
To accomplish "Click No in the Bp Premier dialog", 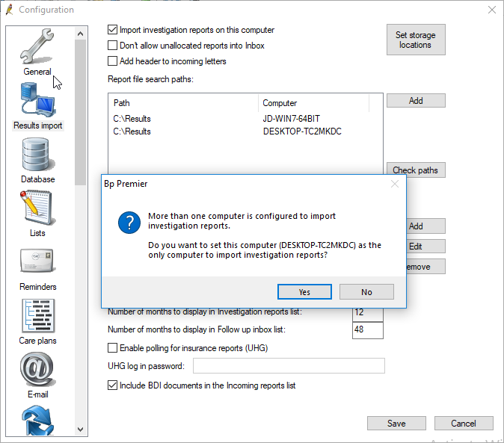I will tap(366, 292).
